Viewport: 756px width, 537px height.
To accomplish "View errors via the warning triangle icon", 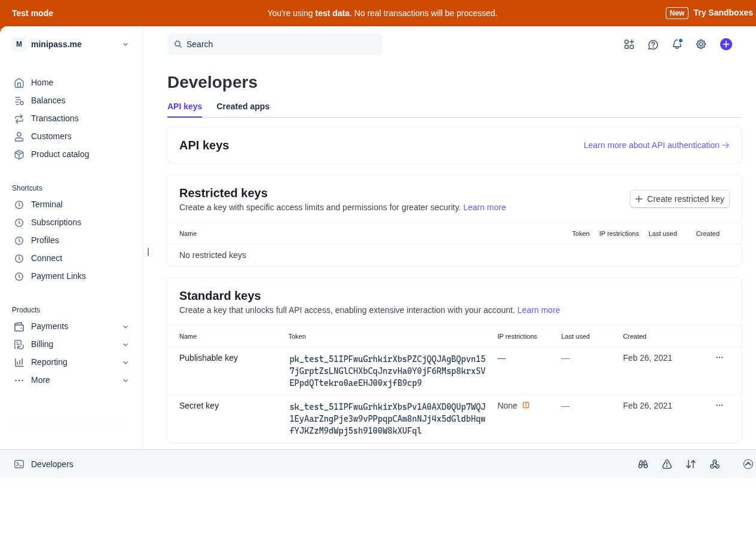I will pos(666,464).
